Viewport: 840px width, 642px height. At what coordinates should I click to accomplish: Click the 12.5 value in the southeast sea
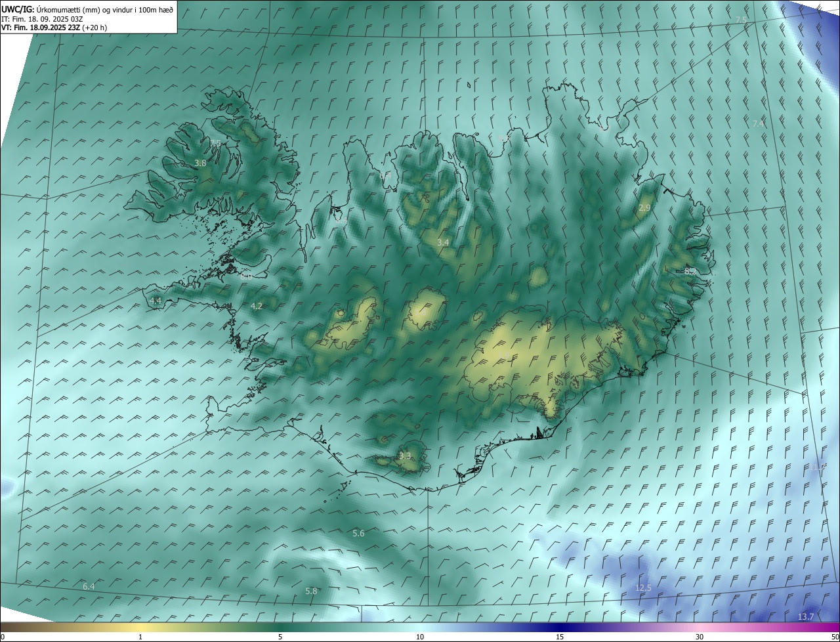[x=643, y=588]
